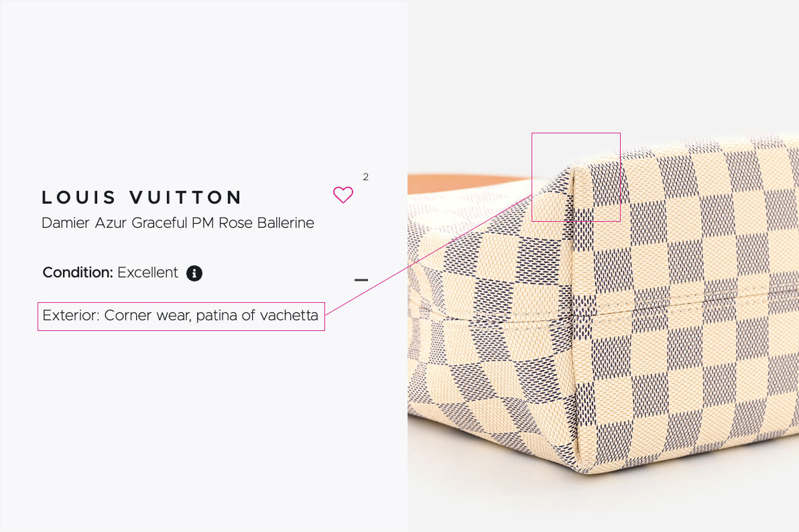Click the word Excellent in condition row

point(147,273)
